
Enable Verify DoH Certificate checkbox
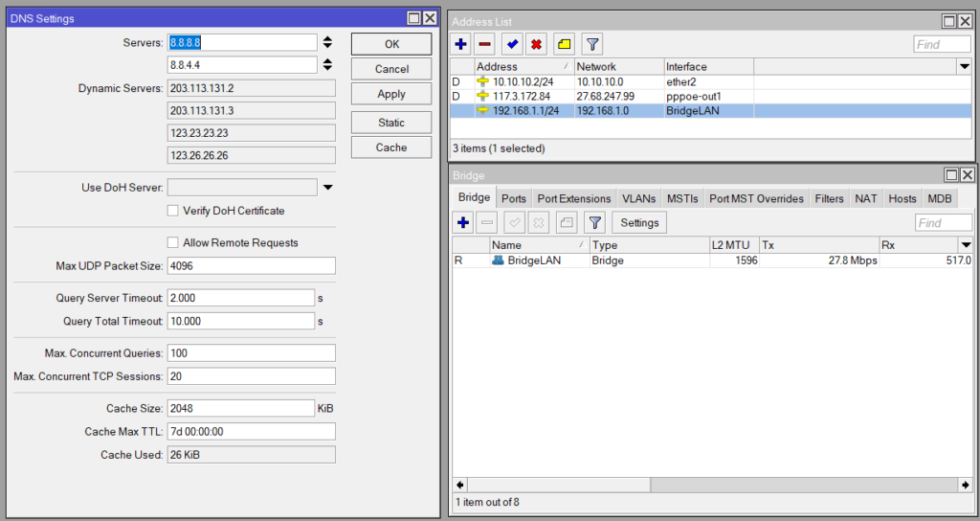click(173, 211)
